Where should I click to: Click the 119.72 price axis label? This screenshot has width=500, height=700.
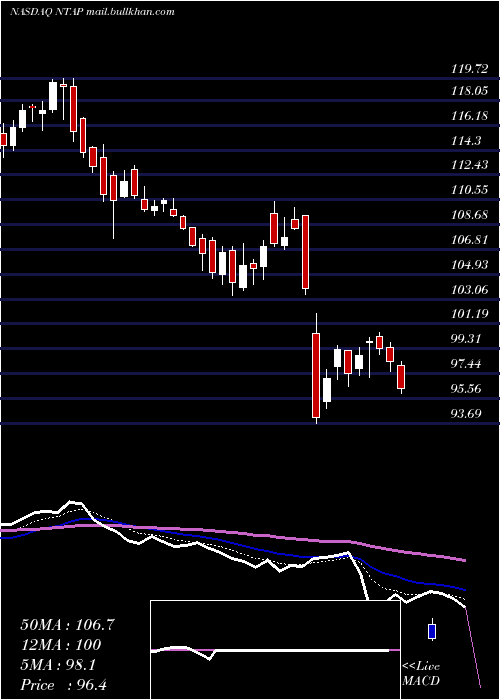pyautogui.click(x=469, y=69)
